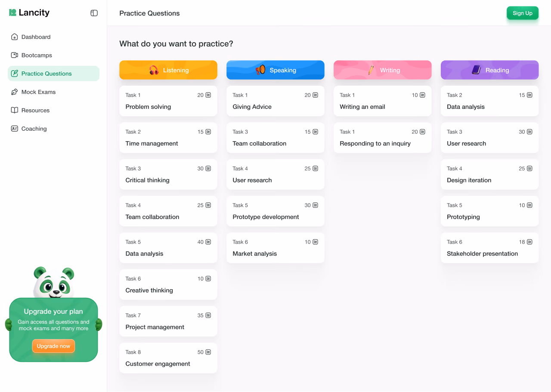Viewport: 551px width, 392px height.
Task: Open the Dashboard menu item
Action: [x=53, y=37]
